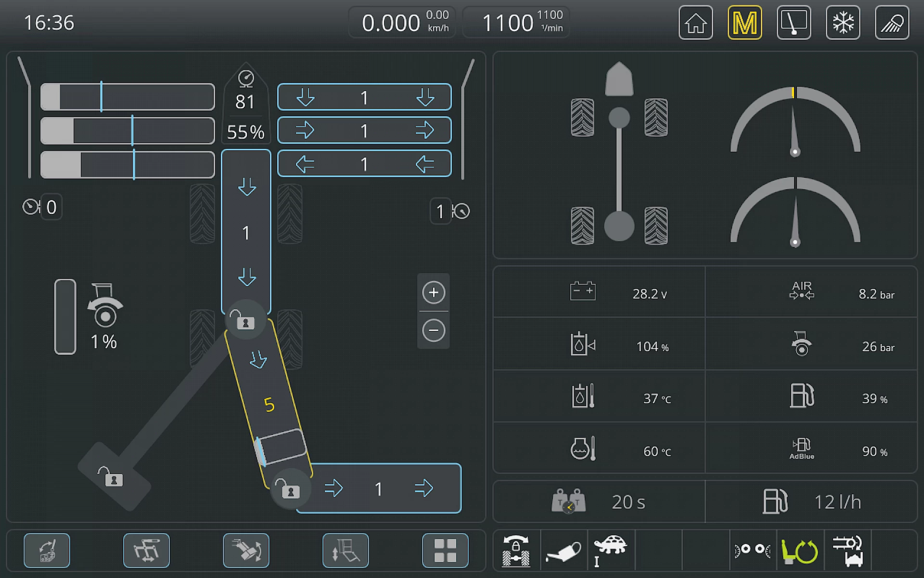Open the home screen
Screen dimensions: 924x578
(x=695, y=22)
